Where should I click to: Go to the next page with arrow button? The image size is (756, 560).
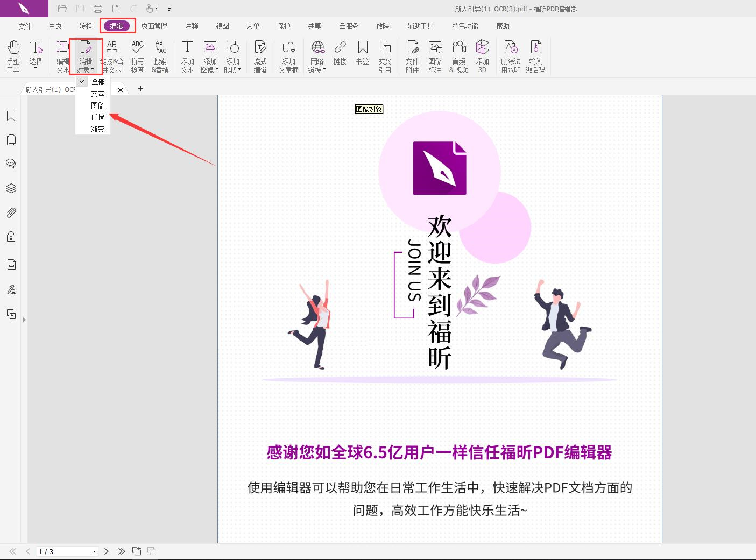point(107,551)
